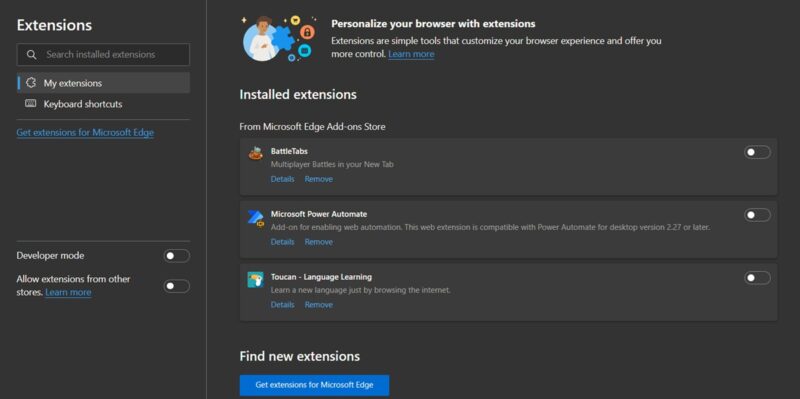Enable the BattleTabs extension toggle
800x399 pixels.
pyautogui.click(x=757, y=152)
